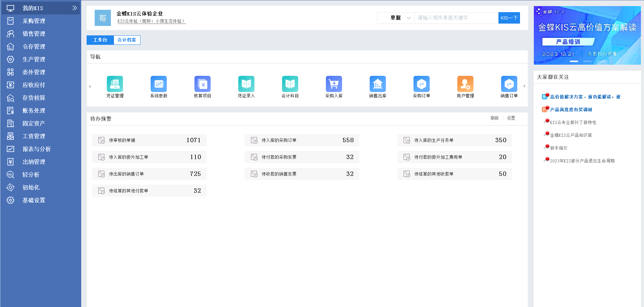Click the 采购管理 sidebar icon
This screenshot has width=644, height=307.
pyautogui.click(x=10, y=21)
